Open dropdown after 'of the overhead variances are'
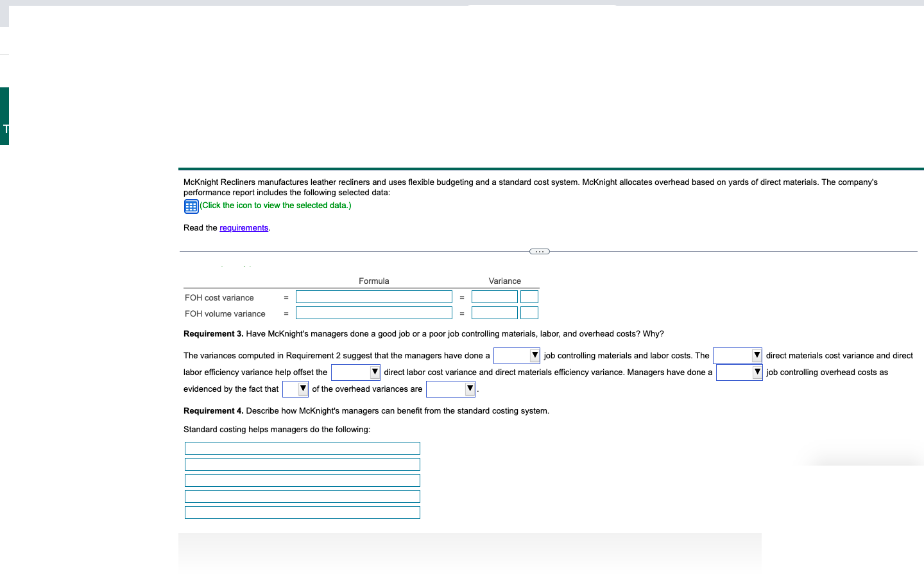The width and height of the screenshot is (924, 578). (450, 389)
